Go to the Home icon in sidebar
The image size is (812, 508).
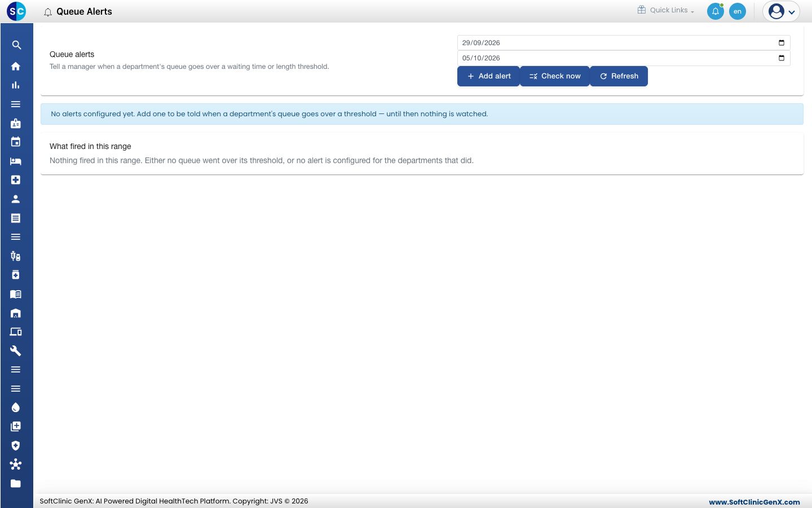click(x=16, y=66)
